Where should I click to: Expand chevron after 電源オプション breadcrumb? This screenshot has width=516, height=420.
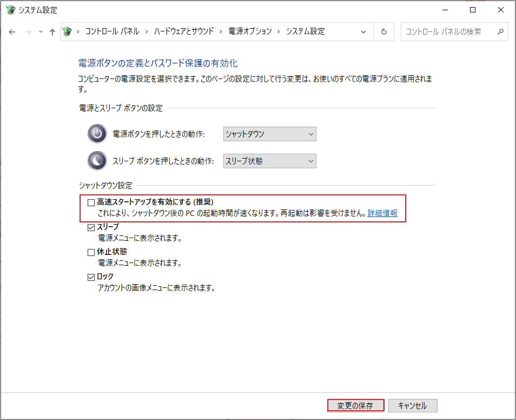pyautogui.click(x=279, y=31)
